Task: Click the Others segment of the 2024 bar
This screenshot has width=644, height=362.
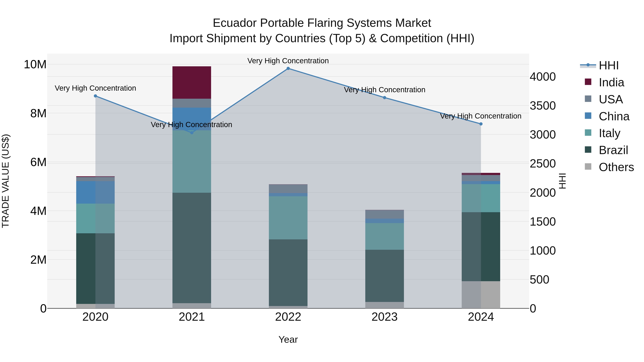Action: click(x=481, y=295)
